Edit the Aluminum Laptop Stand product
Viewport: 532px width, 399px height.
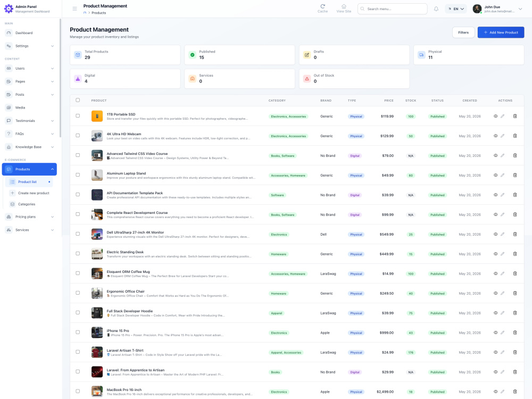tap(503, 175)
